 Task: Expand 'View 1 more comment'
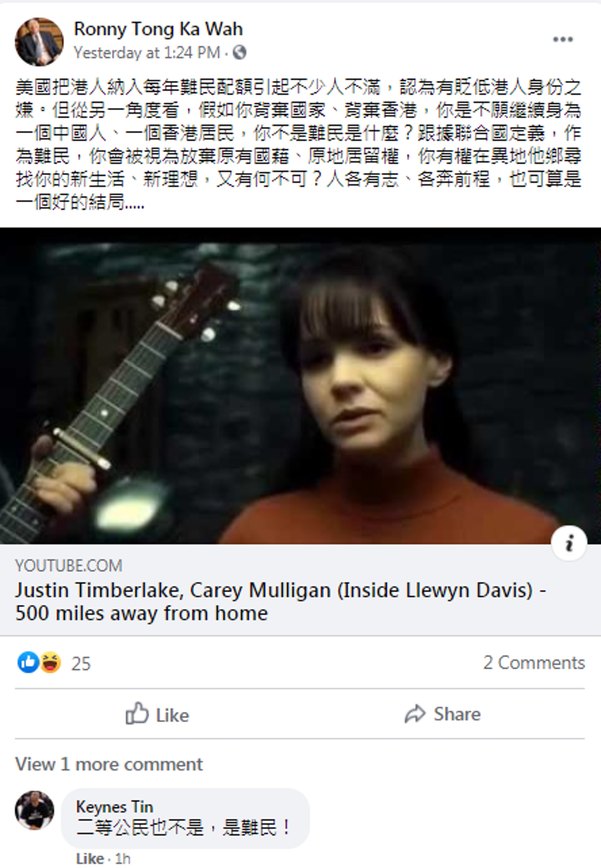point(109,764)
